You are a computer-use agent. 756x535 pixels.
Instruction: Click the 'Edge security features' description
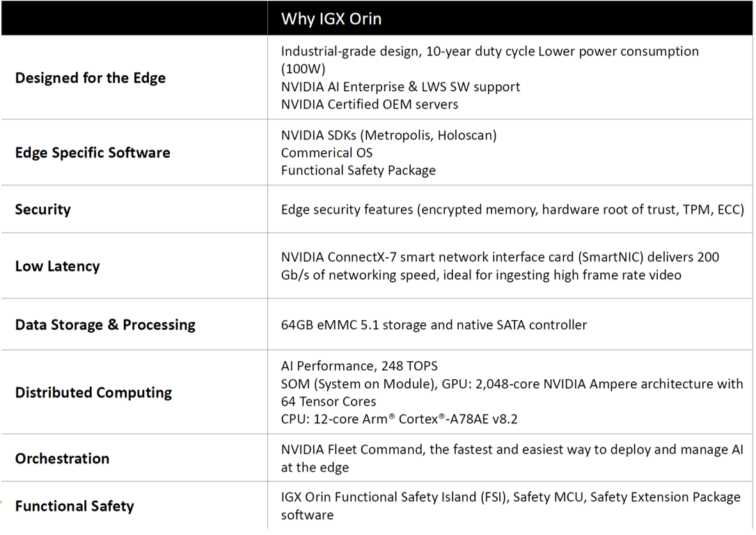(512, 209)
